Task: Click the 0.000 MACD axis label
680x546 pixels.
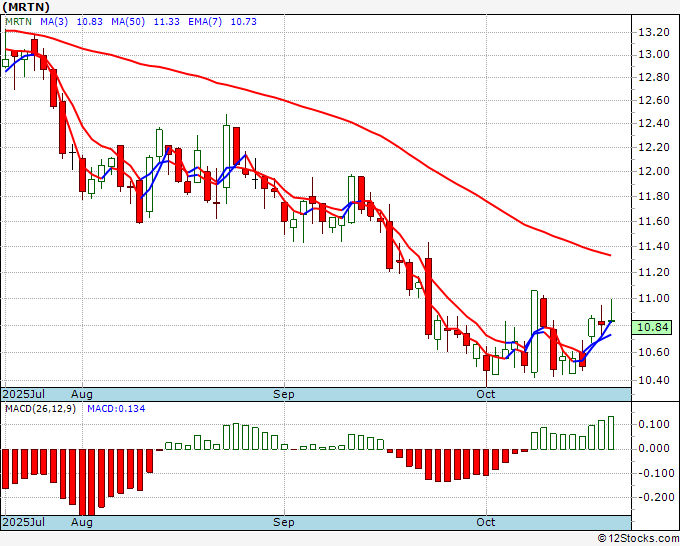Action: (x=654, y=448)
